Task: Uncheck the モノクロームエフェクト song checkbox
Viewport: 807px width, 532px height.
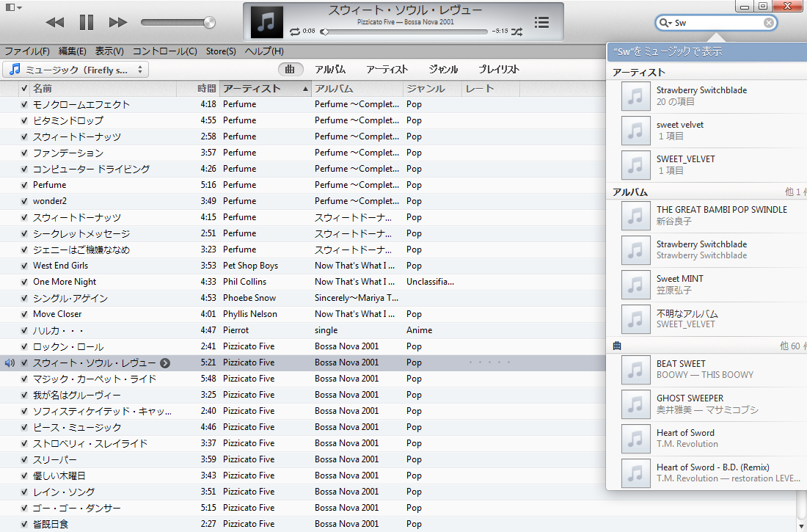Action: [23, 104]
